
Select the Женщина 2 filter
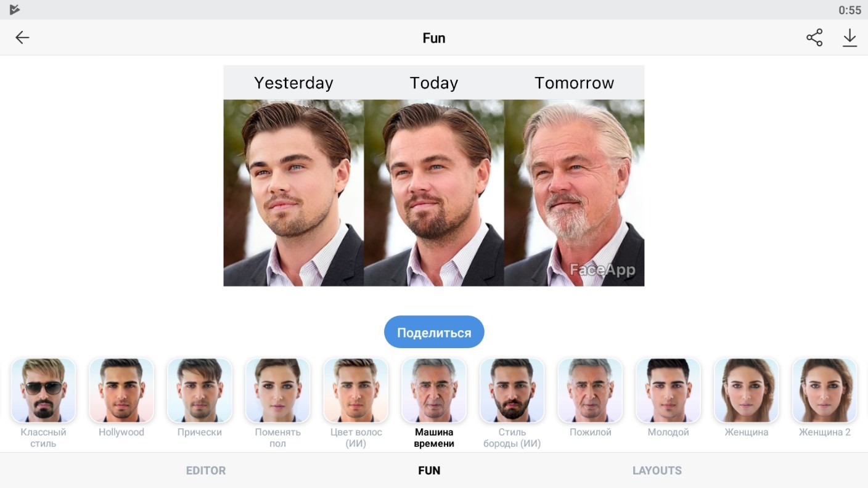point(824,391)
